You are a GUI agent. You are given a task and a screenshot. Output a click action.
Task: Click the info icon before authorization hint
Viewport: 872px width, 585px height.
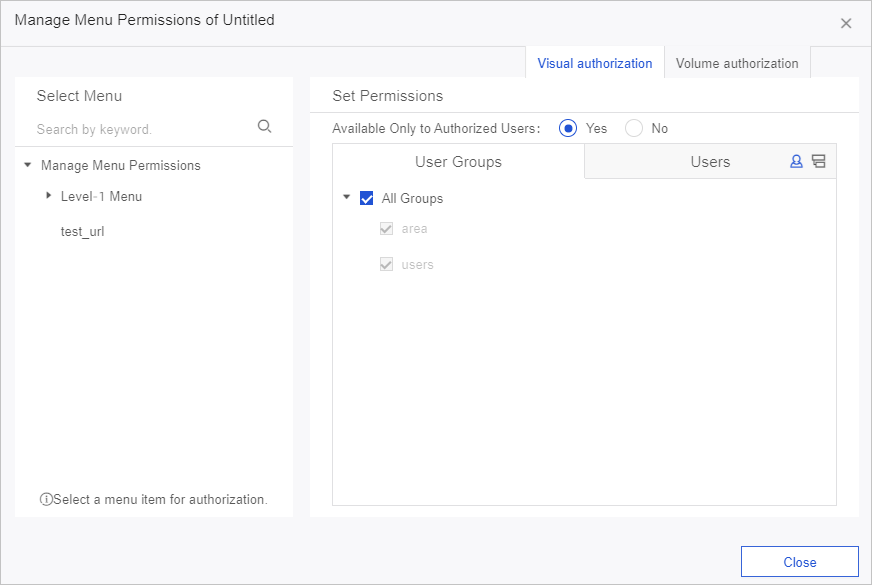46,498
